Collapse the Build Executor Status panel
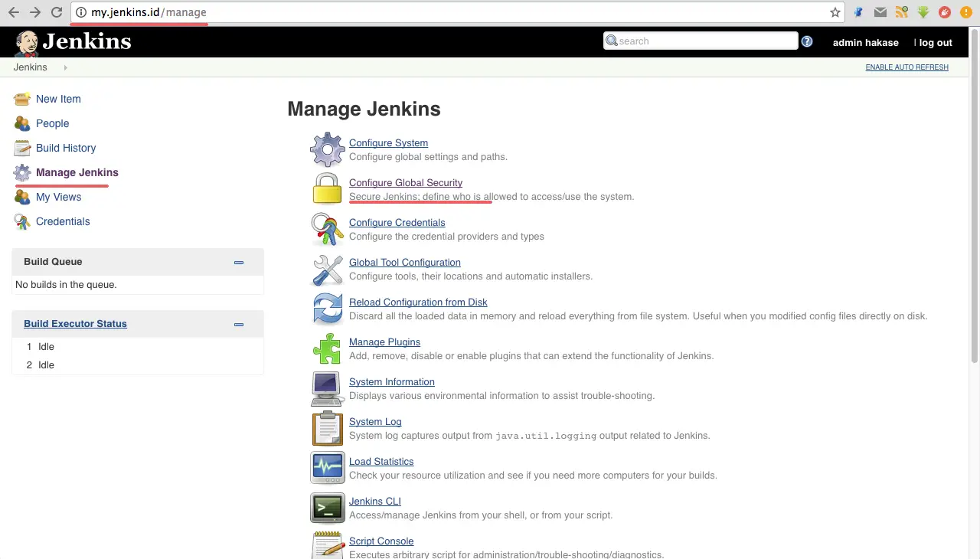This screenshot has width=980, height=559. [239, 325]
